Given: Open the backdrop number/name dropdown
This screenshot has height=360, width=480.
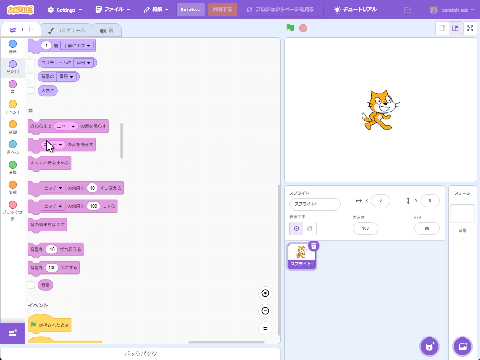Looking at the screenshot, I should [x=67, y=77].
